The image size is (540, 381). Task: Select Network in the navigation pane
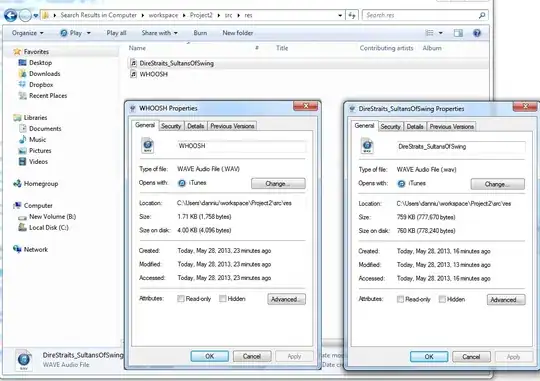pos(35,250)
